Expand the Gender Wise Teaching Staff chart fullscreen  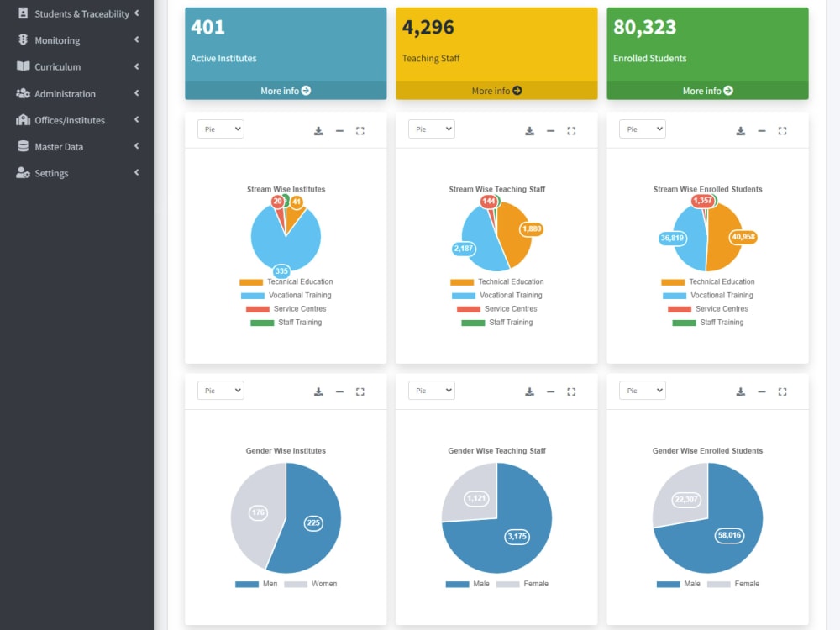(x=571, y=391)
